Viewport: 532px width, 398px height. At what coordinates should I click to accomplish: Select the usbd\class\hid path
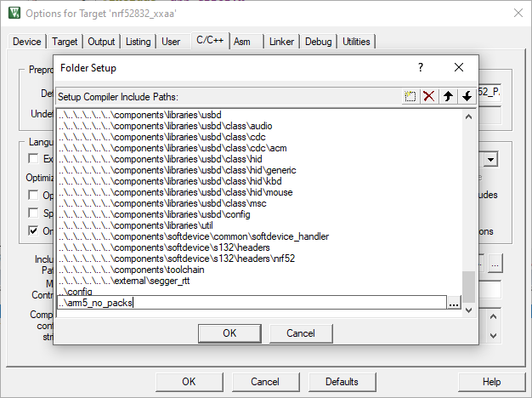(x=161, y=159)
